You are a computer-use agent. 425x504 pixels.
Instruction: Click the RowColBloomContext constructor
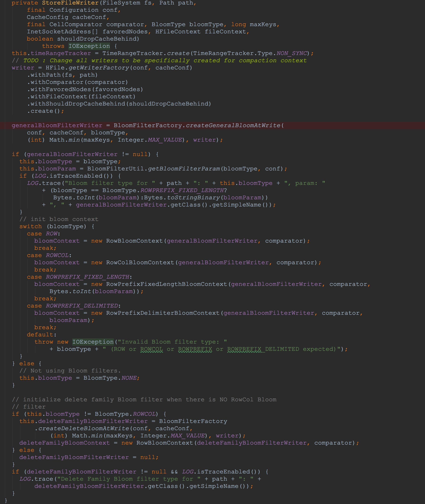click(x=140, y=263)
